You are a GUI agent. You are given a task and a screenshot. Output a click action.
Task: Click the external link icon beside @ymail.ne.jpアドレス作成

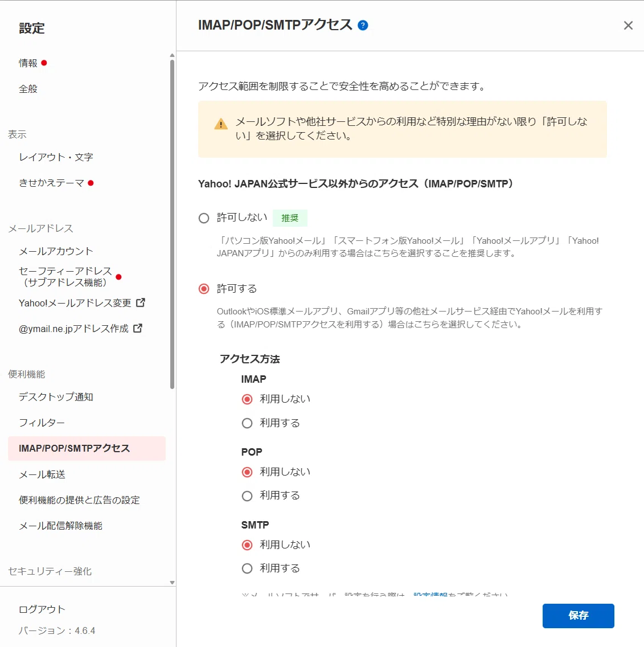(x=138, y=329)
